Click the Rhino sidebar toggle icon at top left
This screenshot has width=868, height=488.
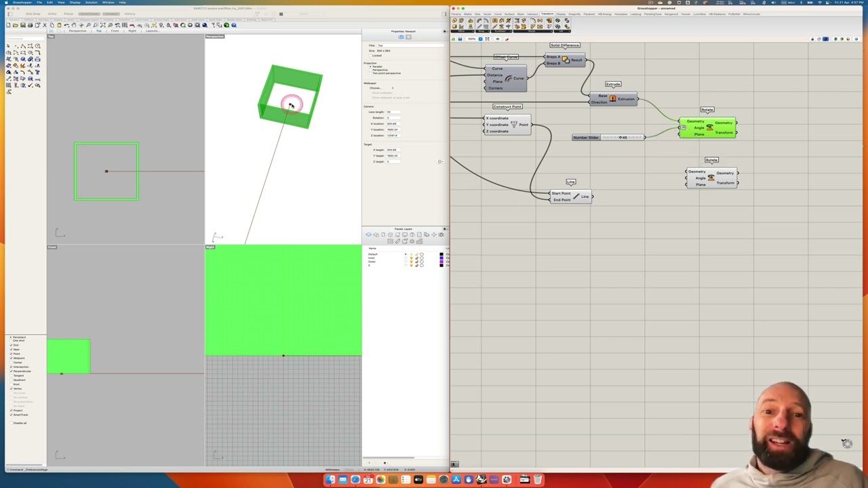[10, 14]
